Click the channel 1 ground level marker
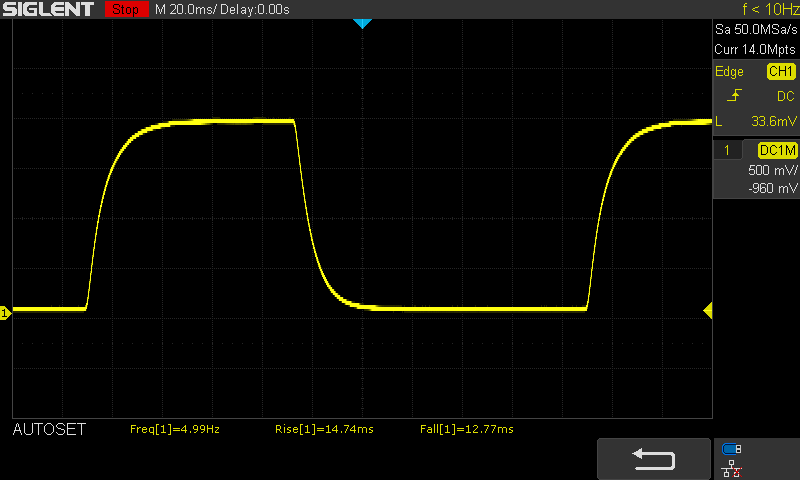This screenshot has width=800, height=480. [x=5, y=313]
